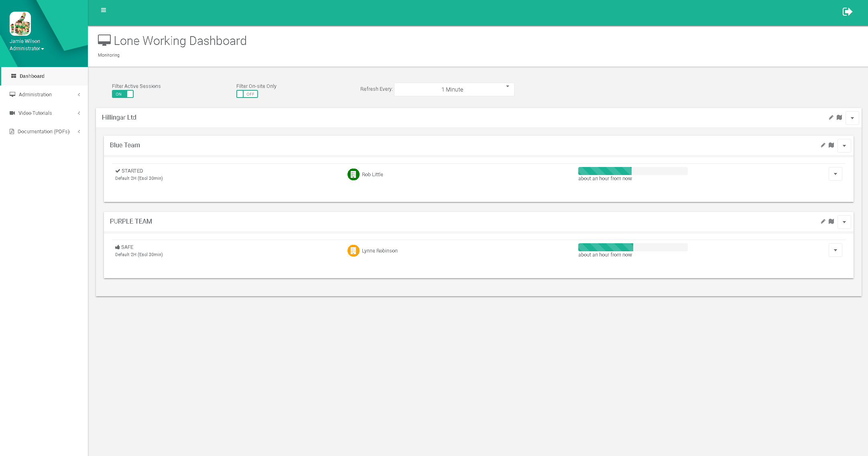Open the map icon for PURPLE TEAM
The width and height of the screenshot is (868, 456).
(x=831, y=222)
